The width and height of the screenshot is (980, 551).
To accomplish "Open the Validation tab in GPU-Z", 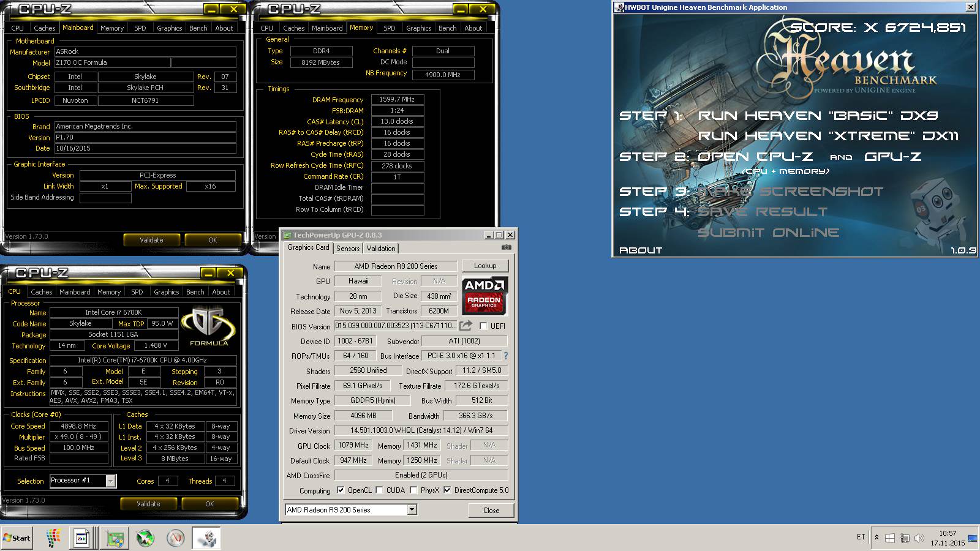I will click(381, 248).
